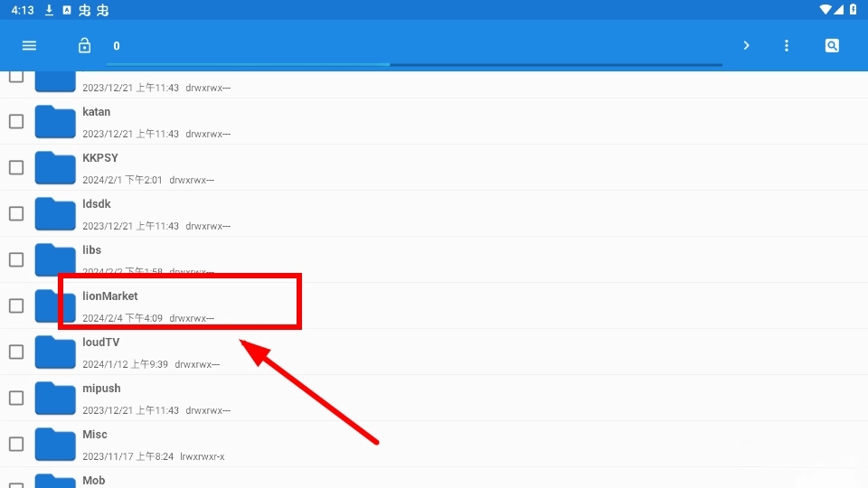Tap download icon in status bar

tap(49, 10)
